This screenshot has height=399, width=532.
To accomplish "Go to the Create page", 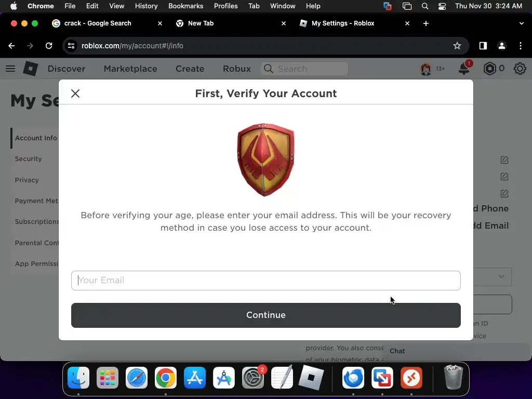I will coord(190,69).
